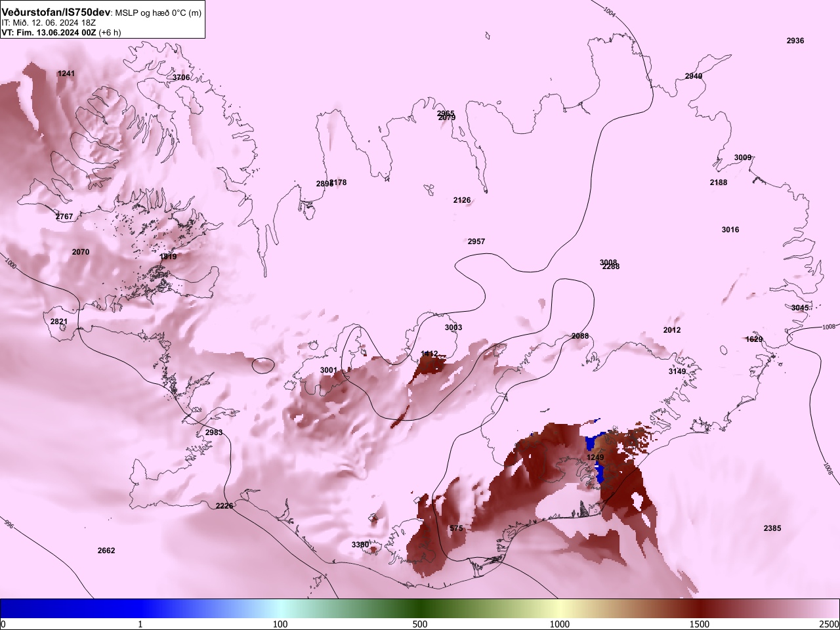Viewport: 840px width, 630px height.
Task: Click the isobar label 996
Action: [9, 524]
